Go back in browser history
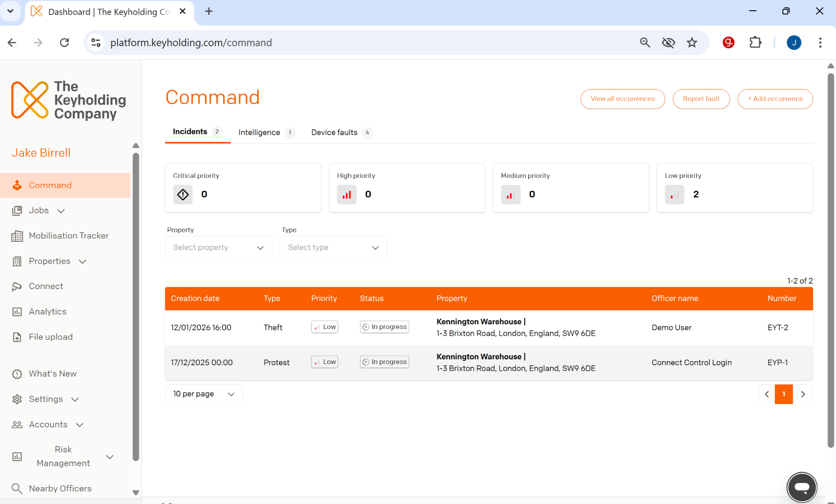 (x=12, y=42)
